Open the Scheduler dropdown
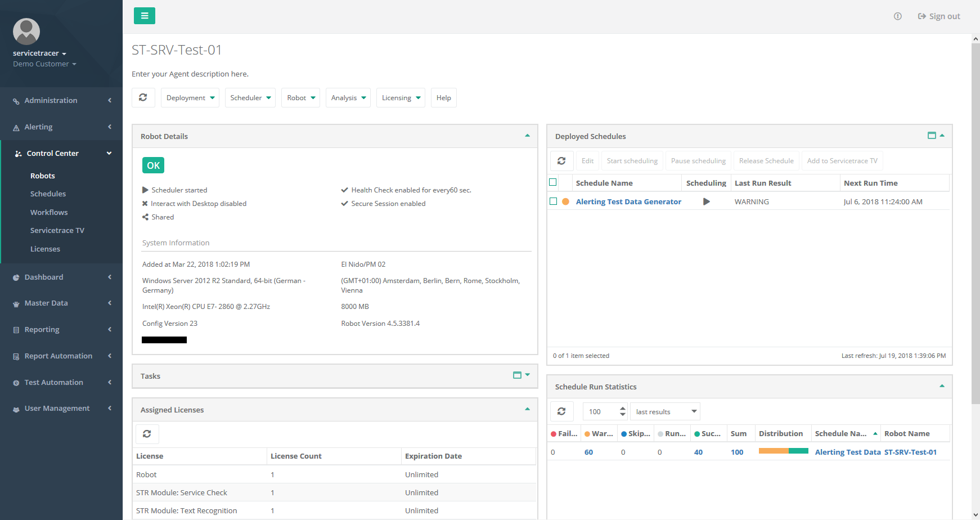Image resolution: width=980 pixels, height=520 pixels. (250, 97)
